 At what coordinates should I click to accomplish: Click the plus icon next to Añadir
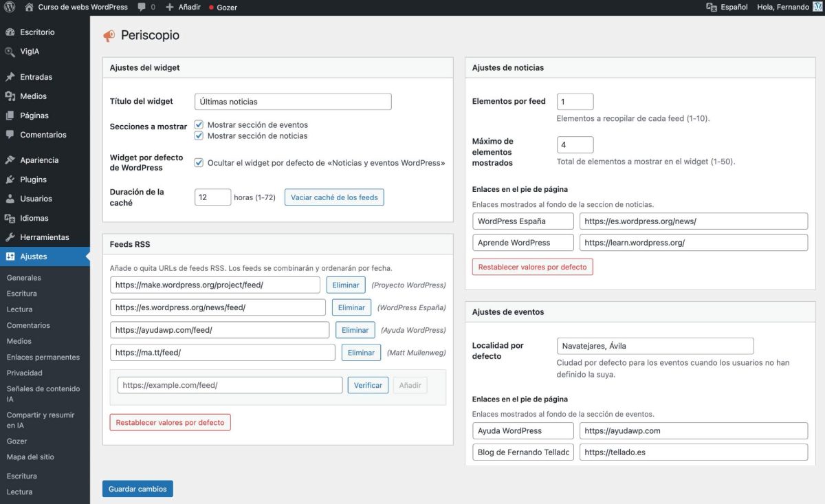click(x=170, y=7)
